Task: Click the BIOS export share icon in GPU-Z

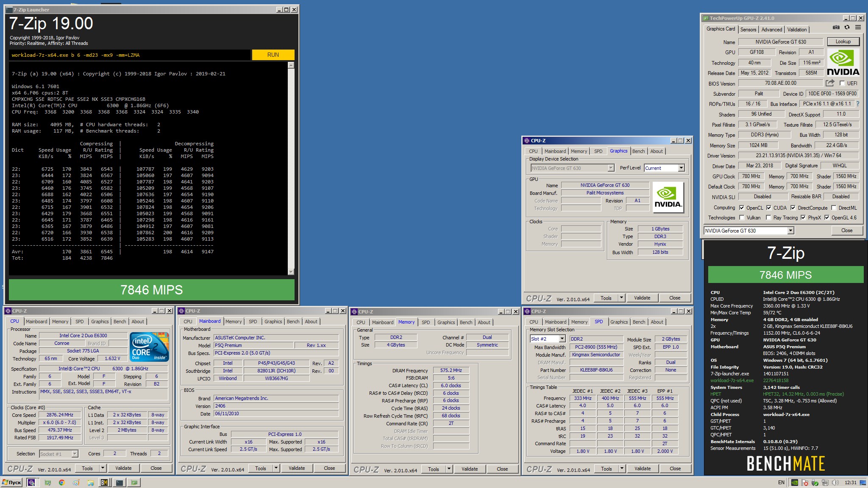Action: coord(830,83)
